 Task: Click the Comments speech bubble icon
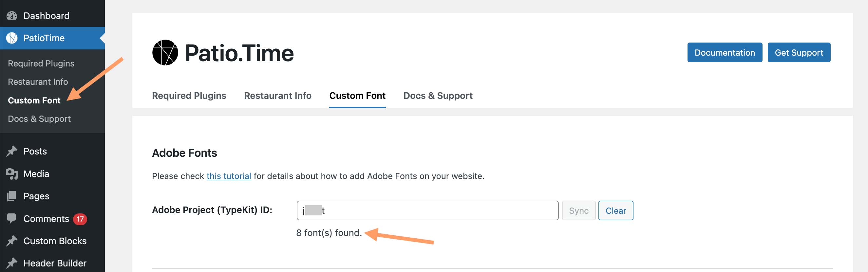(12, 218)
